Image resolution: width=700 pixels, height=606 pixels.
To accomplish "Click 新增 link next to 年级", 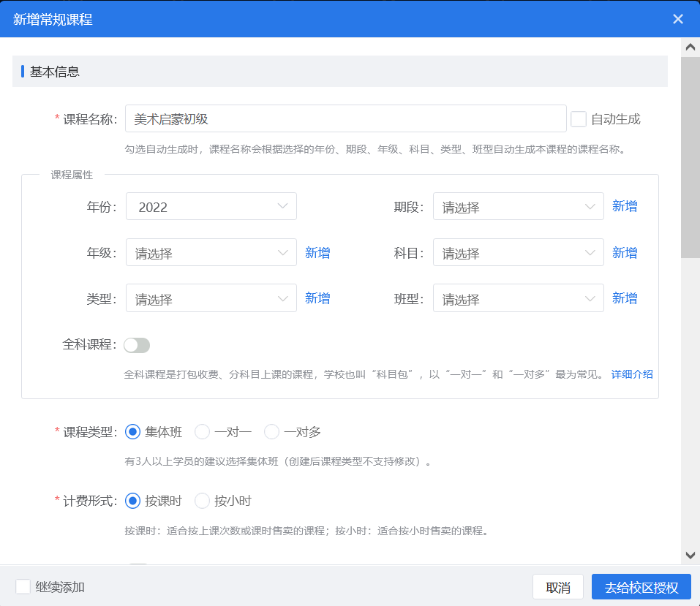I will (x=317, y=253).
